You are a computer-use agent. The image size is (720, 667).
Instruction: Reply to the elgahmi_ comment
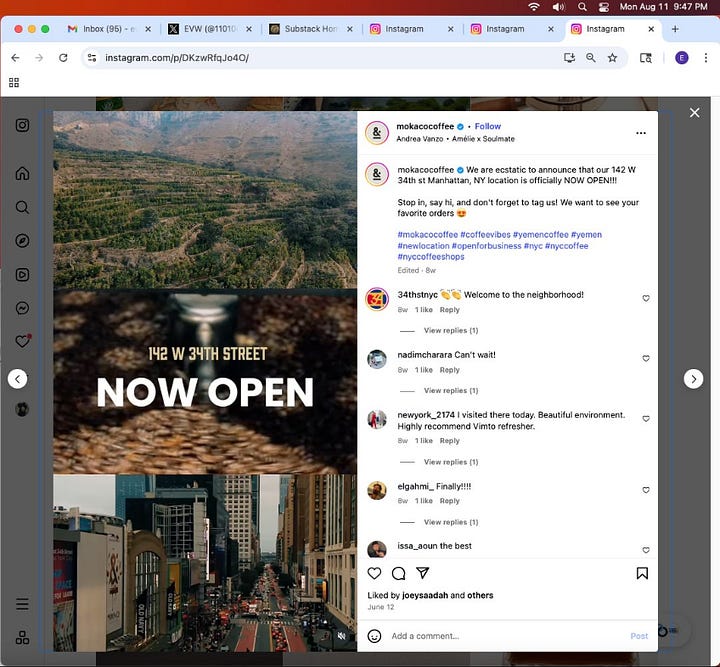point(449,501)
